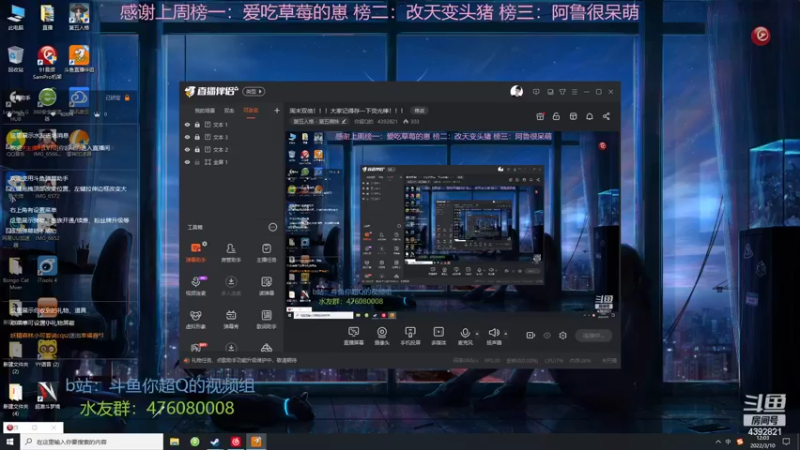This screenshot has height=450, width=800.
Task: Open Windows Start menu
Action: pos(10,442)
